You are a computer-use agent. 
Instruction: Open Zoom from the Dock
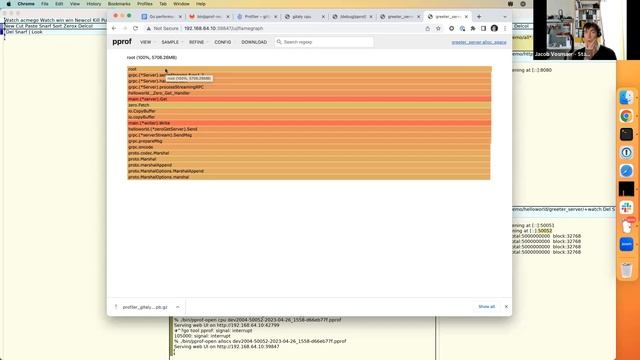(x=627, y=244)
